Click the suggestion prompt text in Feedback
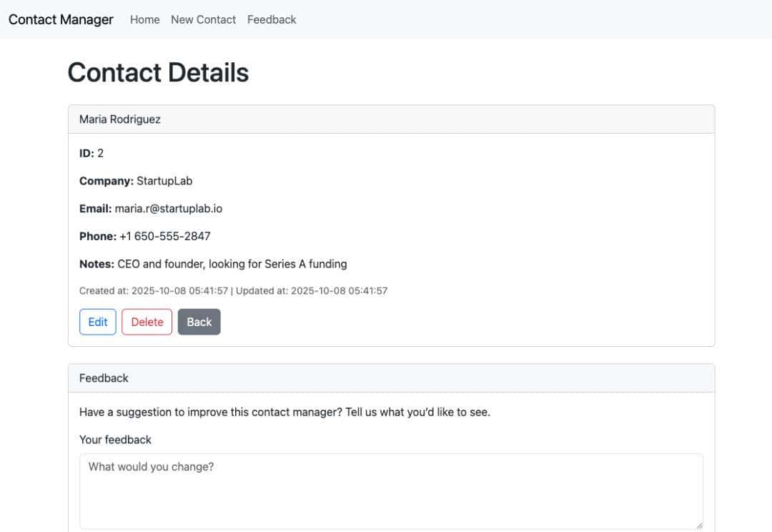772x532 pixels. tap(284, 412)
